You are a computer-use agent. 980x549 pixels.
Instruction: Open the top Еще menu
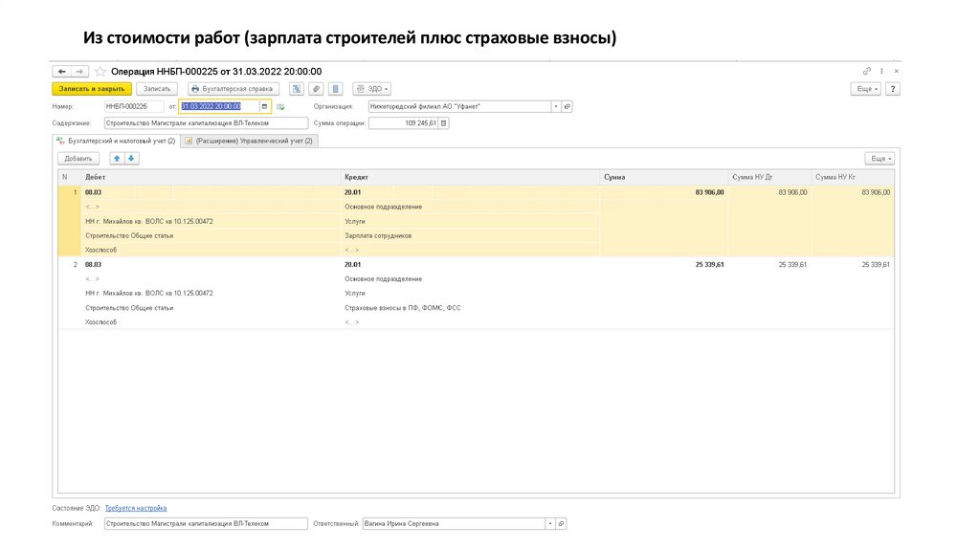pyautogui.click(x=865, y=88)
